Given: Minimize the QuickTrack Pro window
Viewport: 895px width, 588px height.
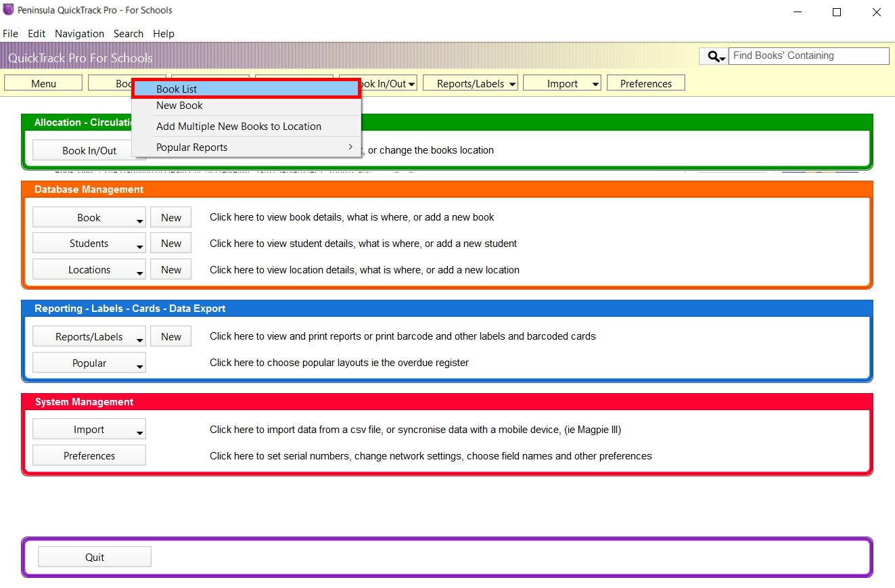Looking at the screenshot, I should pos(798,12).
